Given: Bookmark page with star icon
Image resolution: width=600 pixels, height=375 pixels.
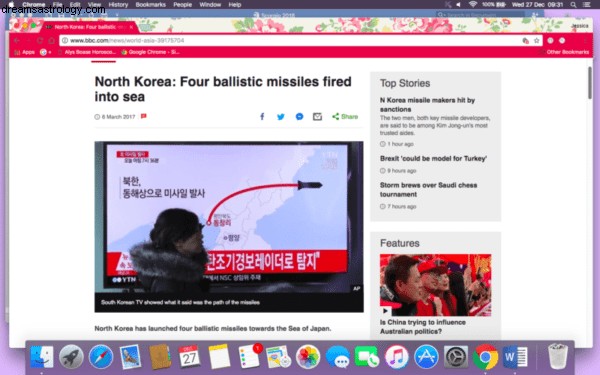Looking at the screenshot, I should pos(536,40).
